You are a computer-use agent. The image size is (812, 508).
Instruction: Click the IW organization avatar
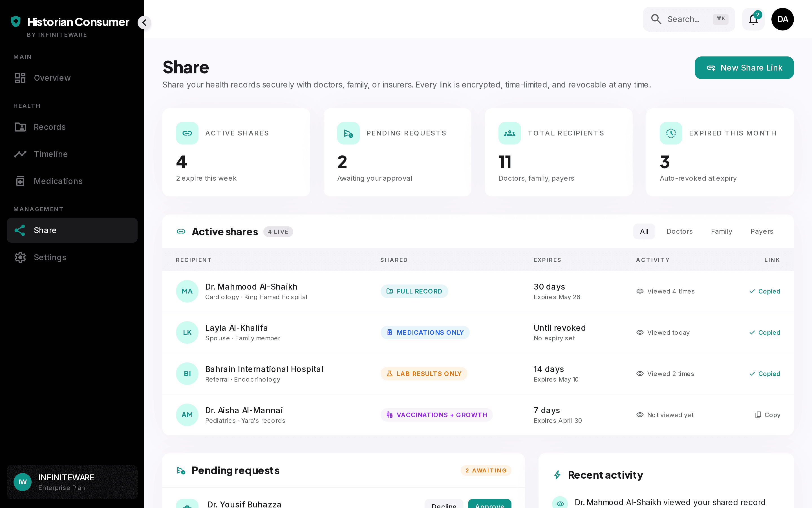23,482
